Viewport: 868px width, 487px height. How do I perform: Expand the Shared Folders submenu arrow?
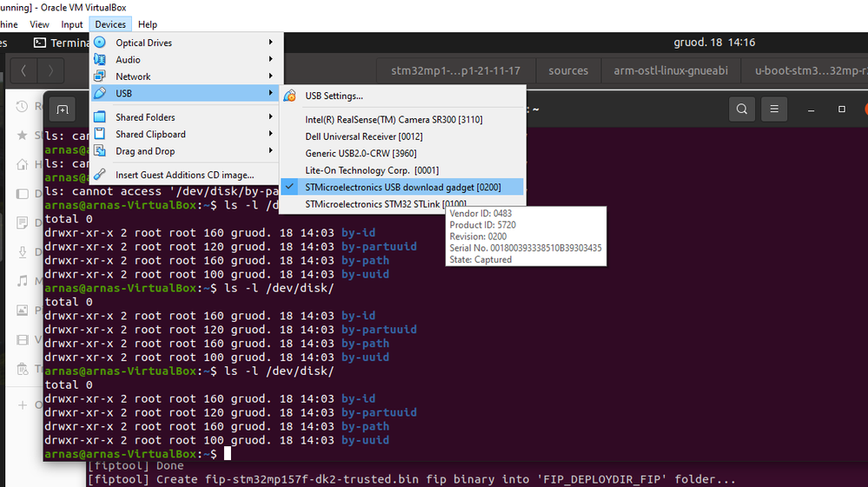click(x=271, y=117)
